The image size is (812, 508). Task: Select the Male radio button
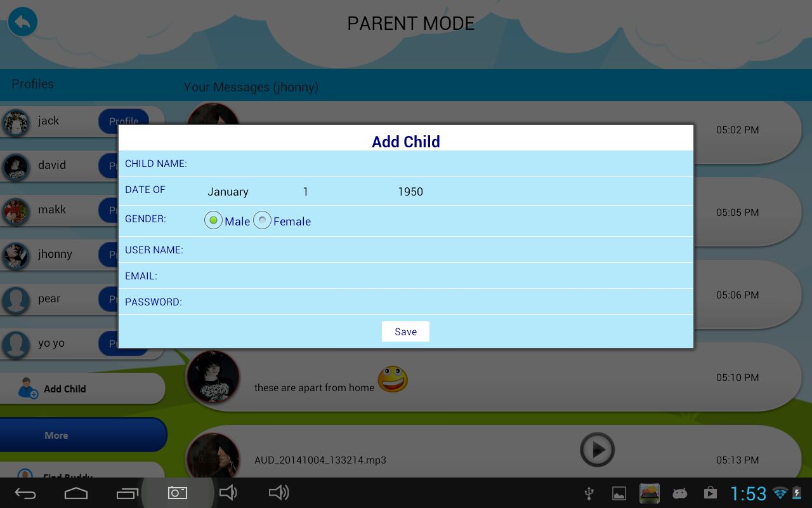[x=213, y=220]
